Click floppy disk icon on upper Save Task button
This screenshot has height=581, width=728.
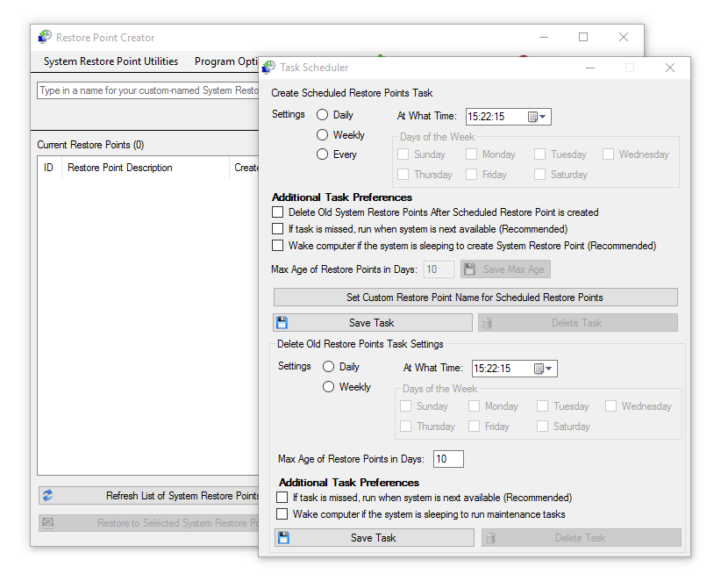click(x=282, y=322)
